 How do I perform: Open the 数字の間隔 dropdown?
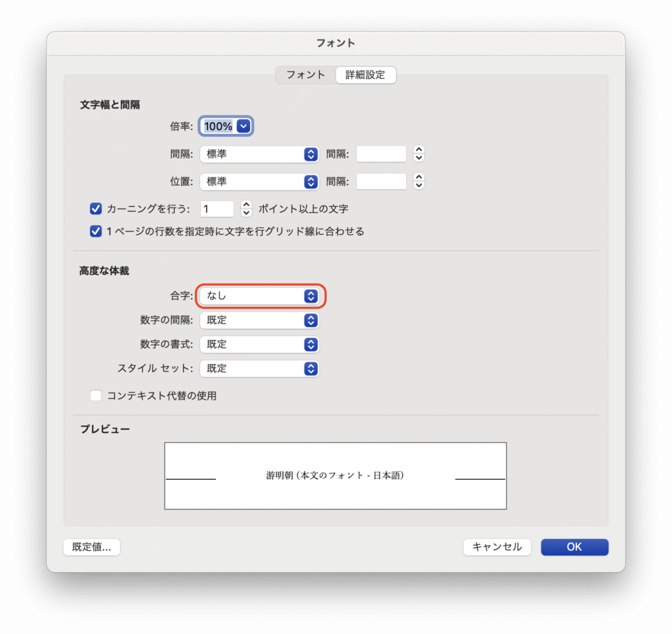[259, 321]
